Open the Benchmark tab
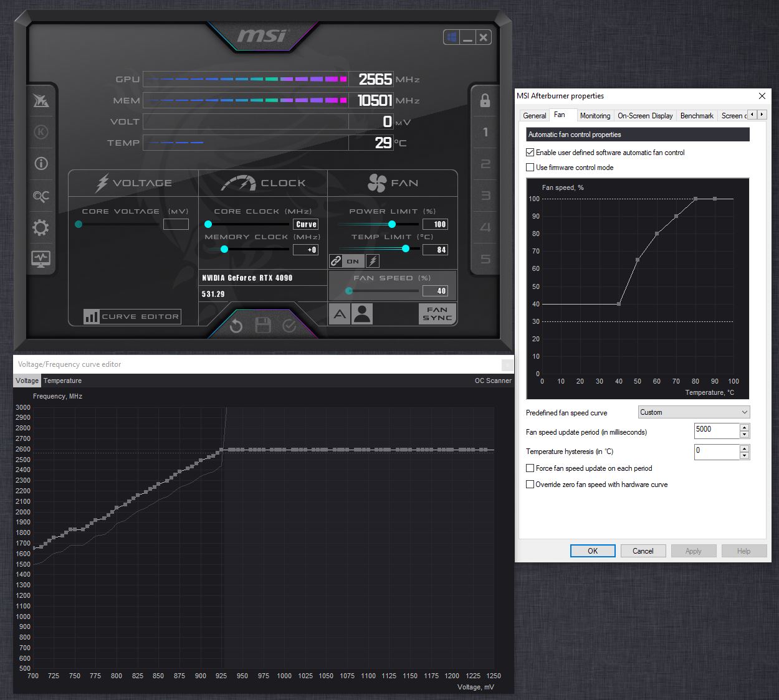779x700 pixels. (x=697, y=116)
